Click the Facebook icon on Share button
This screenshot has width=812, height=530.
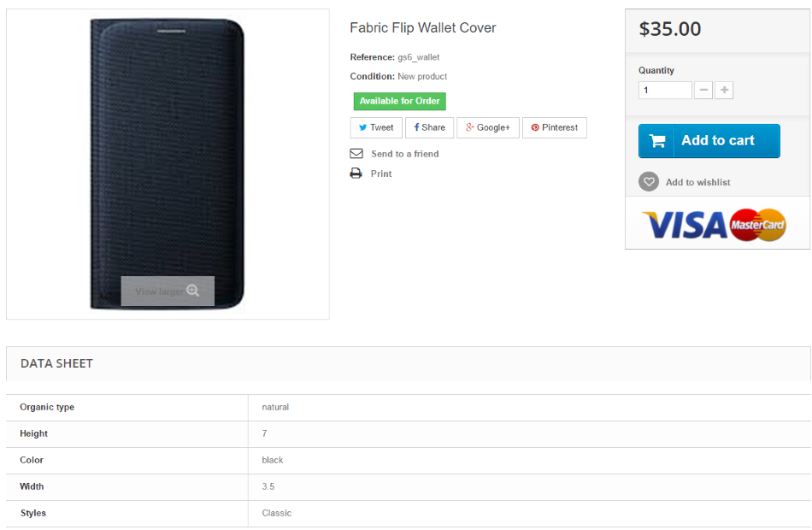(416, 127)
